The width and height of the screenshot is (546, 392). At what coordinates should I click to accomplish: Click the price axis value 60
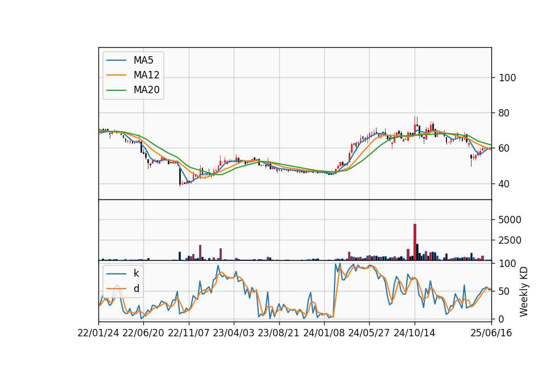[x=504, y=148]
